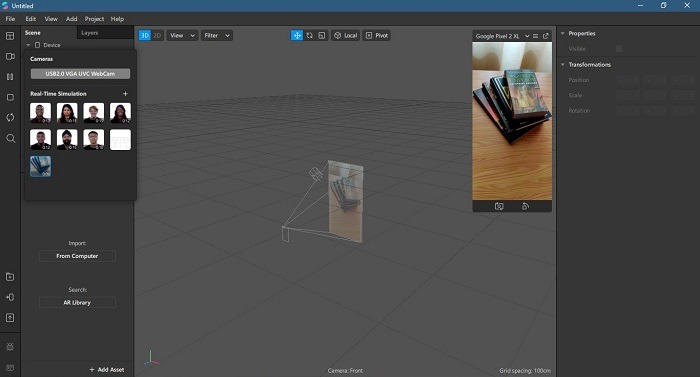This screenshot has height=377, width=700.
Task: Open the Add menu
Action: click(x=71, y=19)
